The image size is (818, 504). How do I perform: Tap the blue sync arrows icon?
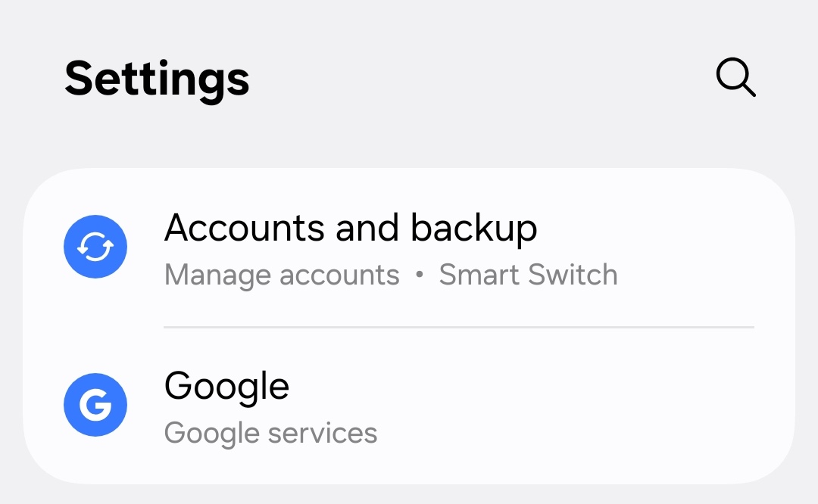point(95,247)
